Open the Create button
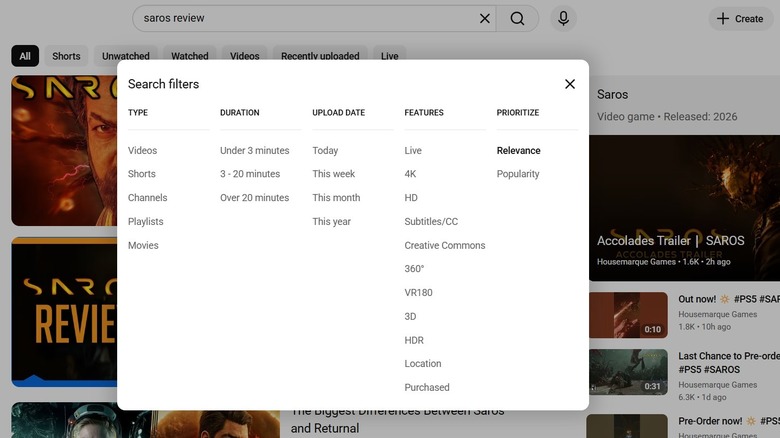 pos(740,18)
